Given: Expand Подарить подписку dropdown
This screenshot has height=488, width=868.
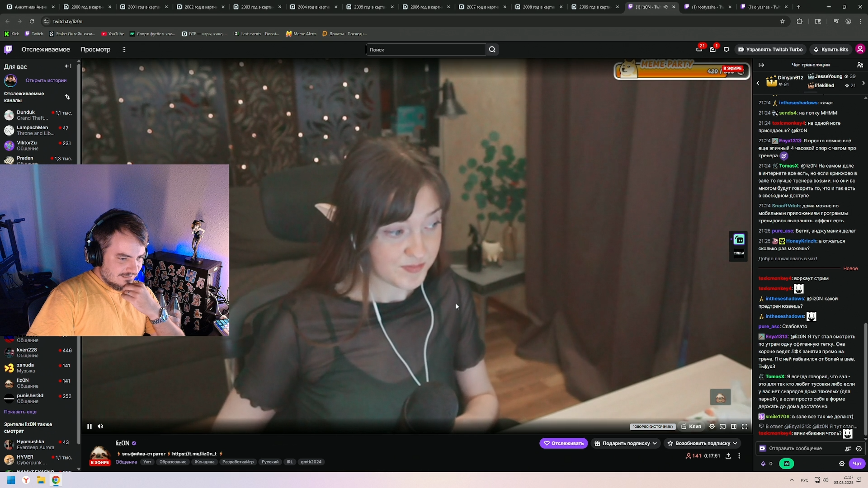Looking at the screenshot, I should (654, 443).
